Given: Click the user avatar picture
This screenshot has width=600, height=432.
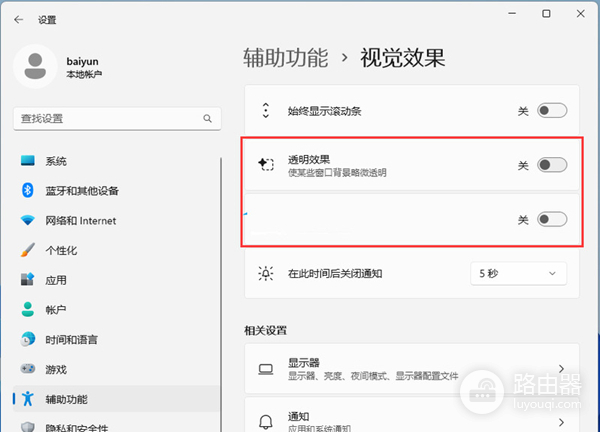Looking at the screenshot, I should [35, 66].
